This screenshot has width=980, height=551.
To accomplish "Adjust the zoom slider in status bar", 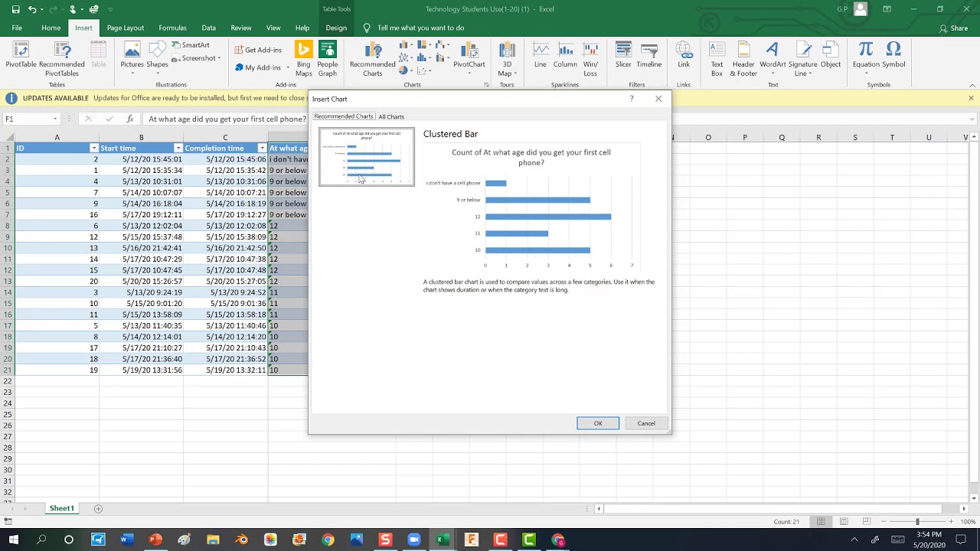I will [917, 521].
